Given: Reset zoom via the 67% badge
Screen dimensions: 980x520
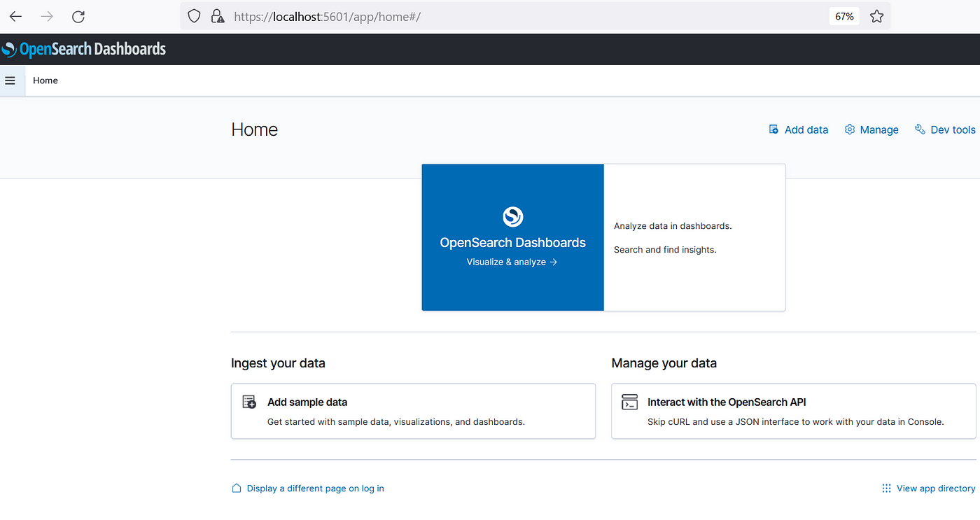Looking at the screenshot, I should pos(844,16).
